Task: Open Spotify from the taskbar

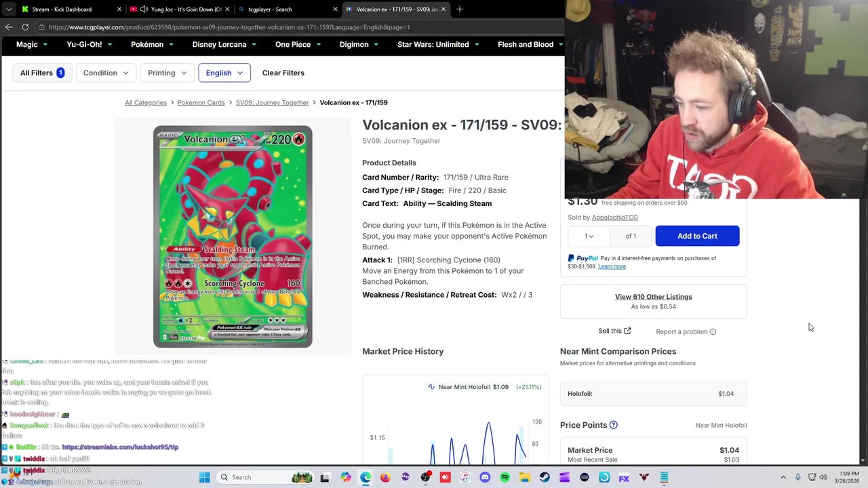Action: pyautogui.click(x=505, y=477)
